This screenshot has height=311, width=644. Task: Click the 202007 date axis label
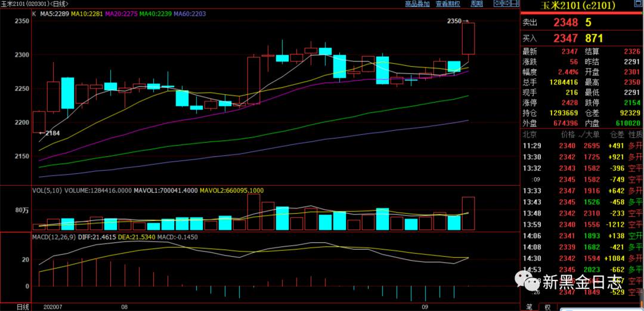(52, 307)
